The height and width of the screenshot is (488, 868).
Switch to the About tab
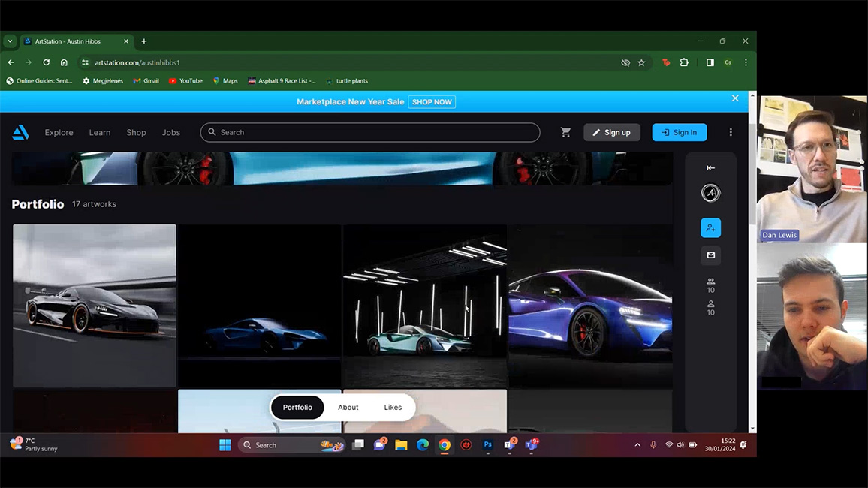[x=348, y=407]
